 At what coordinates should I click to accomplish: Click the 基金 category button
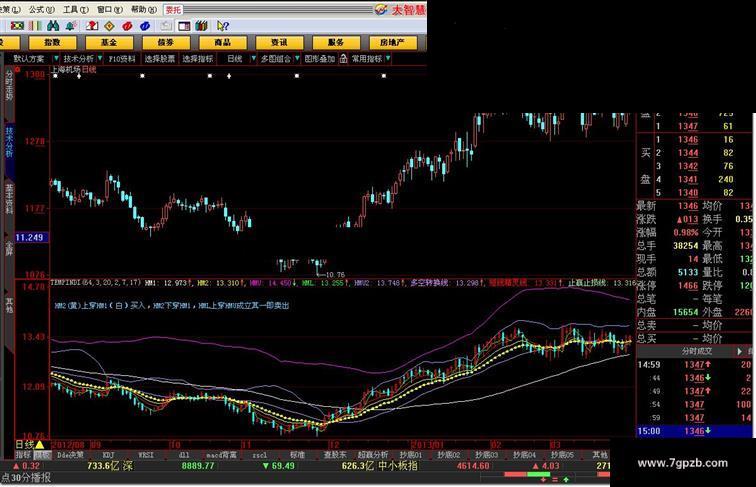pos(109,42)
